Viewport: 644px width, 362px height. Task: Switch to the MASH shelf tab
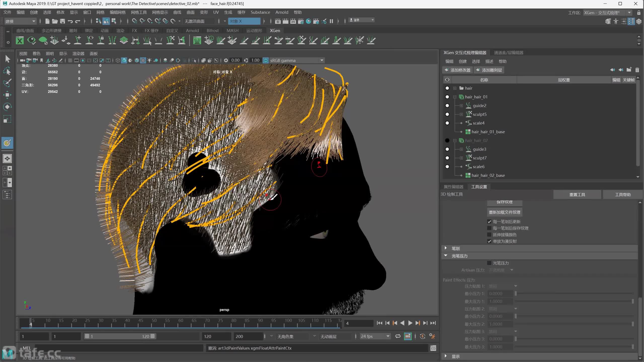pos(232,30)
